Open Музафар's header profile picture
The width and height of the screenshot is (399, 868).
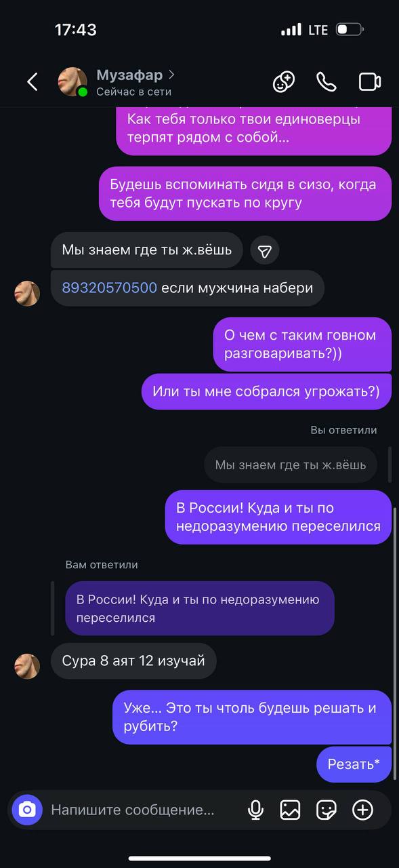pos(72,82)
